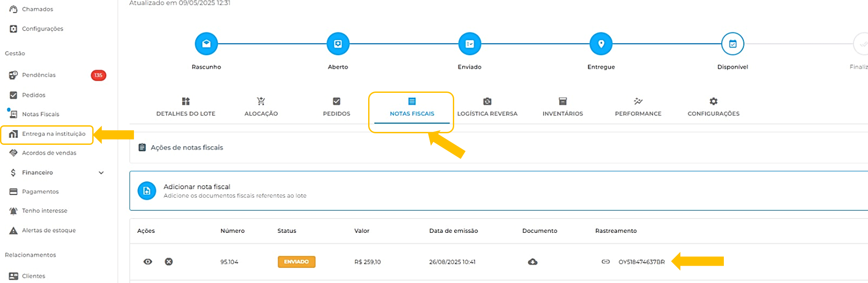Download the document via cloud icon
The image size is (868, 283).
533,262
